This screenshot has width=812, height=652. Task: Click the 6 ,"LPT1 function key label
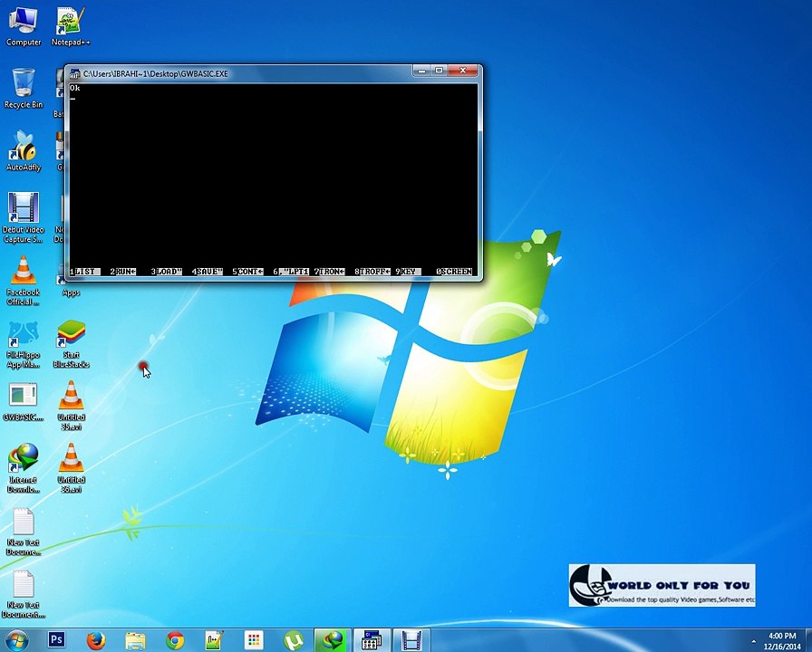(291, 271)
